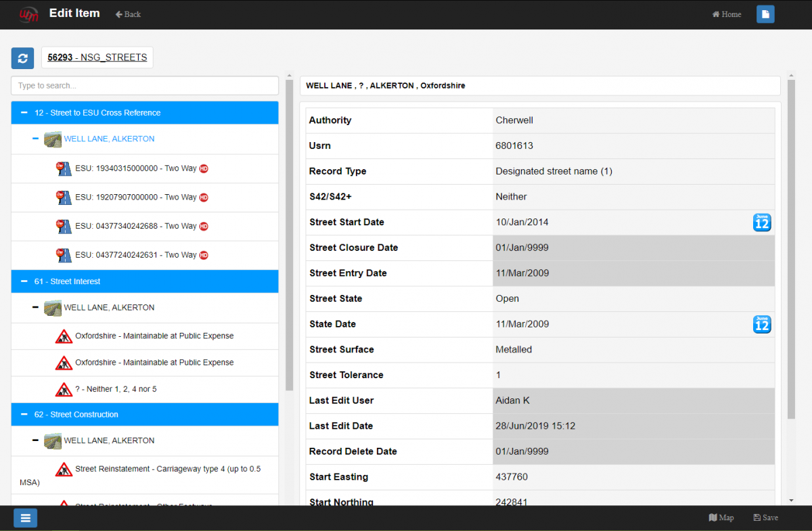This screenshot has height=531, width=812.
Task: Collapse the 61 - Street Interest section
Action: [x=24, y=281]
